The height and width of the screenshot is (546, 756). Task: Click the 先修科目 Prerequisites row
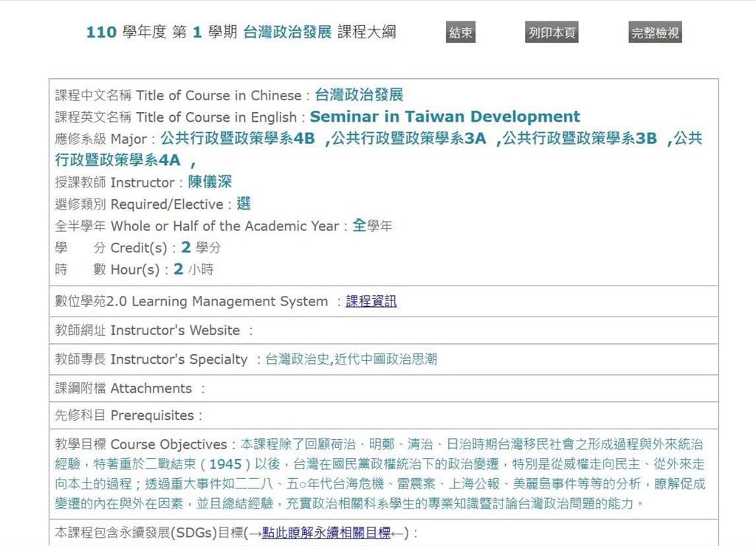point(384,415)
